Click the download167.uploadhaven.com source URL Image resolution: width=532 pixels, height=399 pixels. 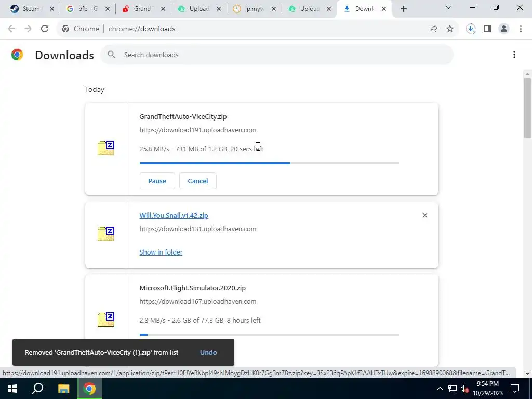pyautogui.click(x=198, y=302)
